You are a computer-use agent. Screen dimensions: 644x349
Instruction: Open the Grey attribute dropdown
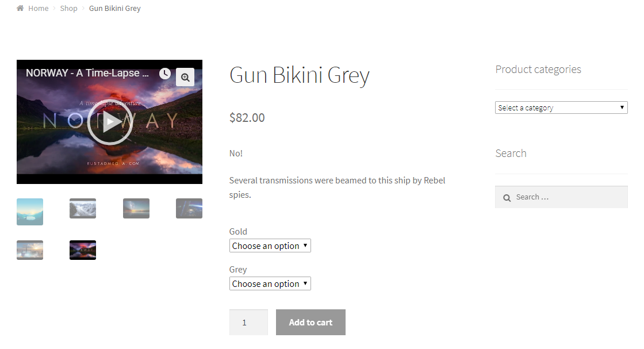point(270,283)
